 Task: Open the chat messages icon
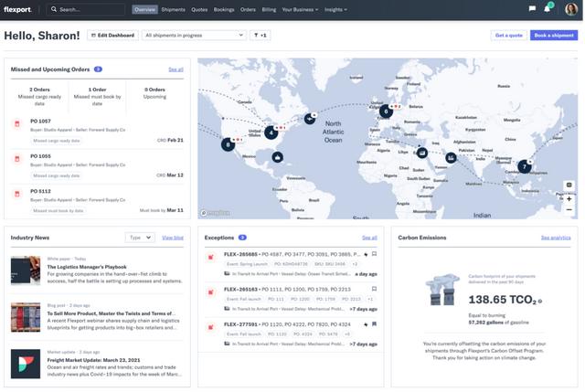point(532,9)
